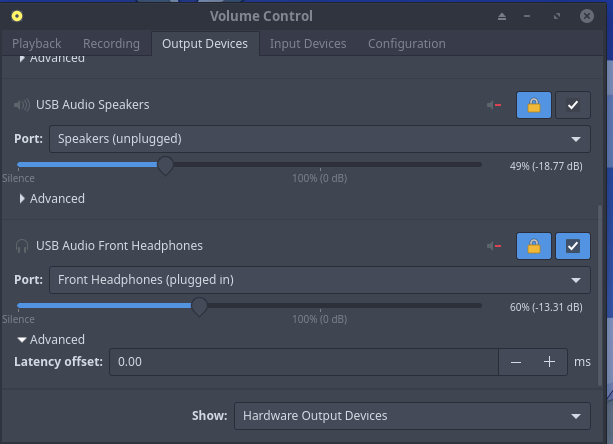Click the 49% (-18.77 dB) volume readout
The width and height of the screenshot is (613, 444).
click(546, 166)
